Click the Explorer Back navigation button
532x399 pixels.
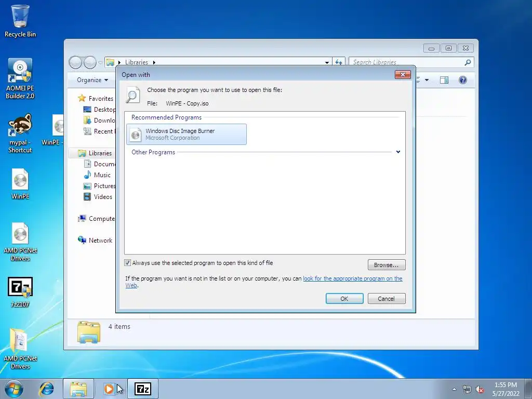(76, 62)
